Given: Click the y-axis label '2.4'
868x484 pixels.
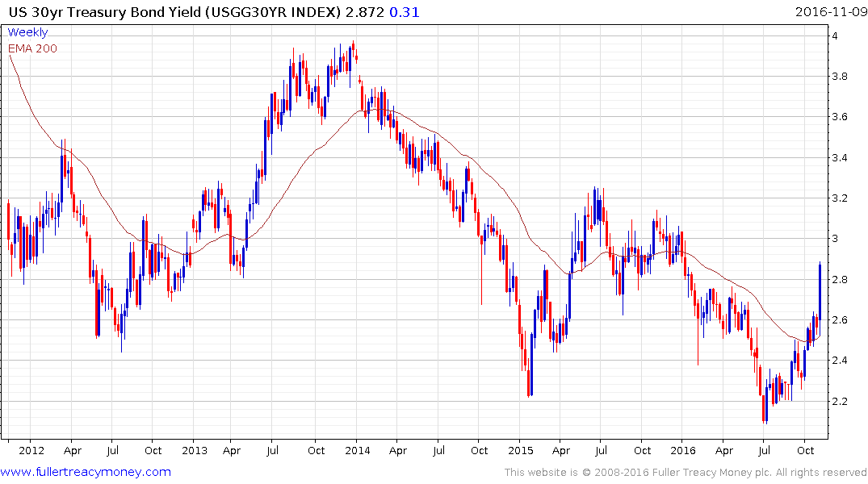Looking at the screenshot, I should click(840, 360).
